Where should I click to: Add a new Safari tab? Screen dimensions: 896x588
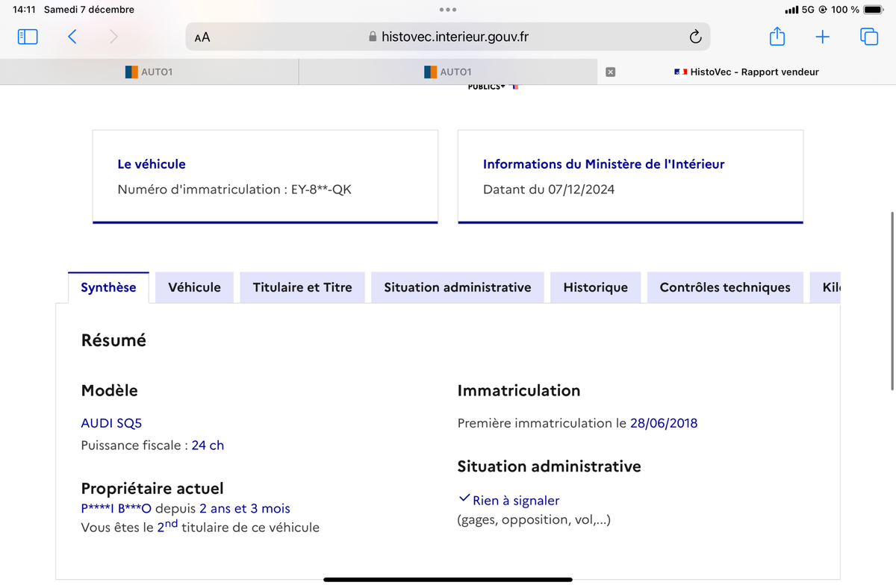click(822, 37)
